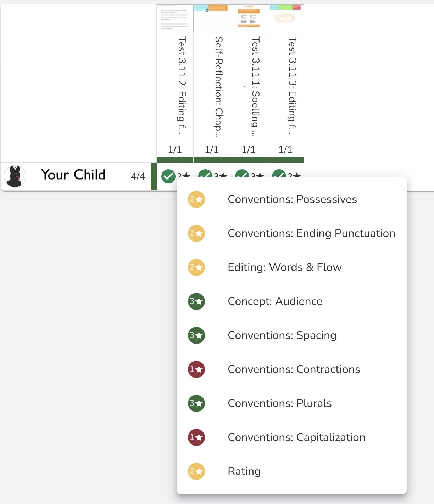The height and width of the screenshot is (504, 434).
Task: Click the 2-star badge beside Ending Punctuation
Action: (x=196, y=233)
